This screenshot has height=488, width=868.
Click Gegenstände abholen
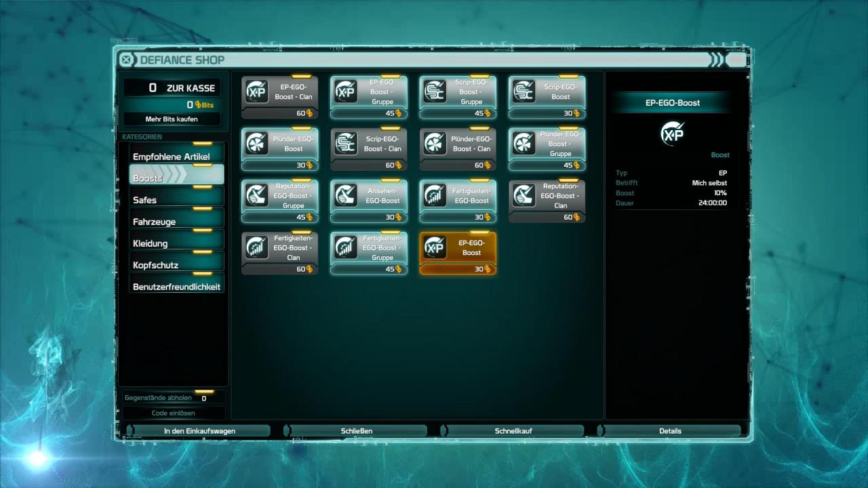coord(173,397)
